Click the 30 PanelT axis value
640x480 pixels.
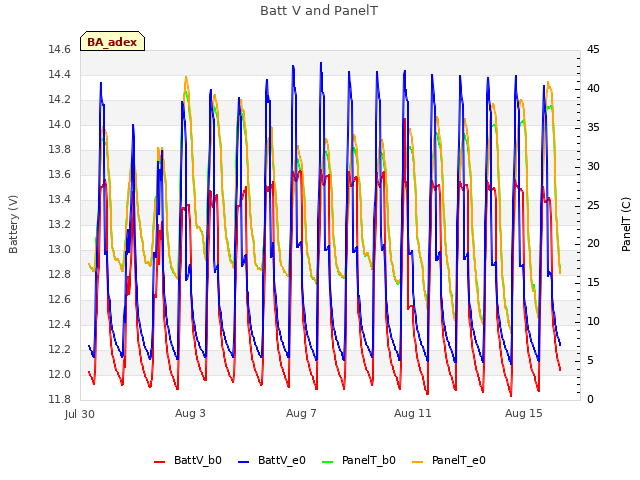click(x=593, y=167)
